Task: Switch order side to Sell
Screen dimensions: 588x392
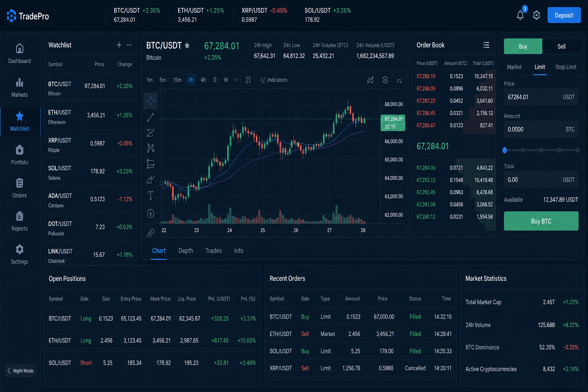Action: pyautogui.click(x=561, y=46)
